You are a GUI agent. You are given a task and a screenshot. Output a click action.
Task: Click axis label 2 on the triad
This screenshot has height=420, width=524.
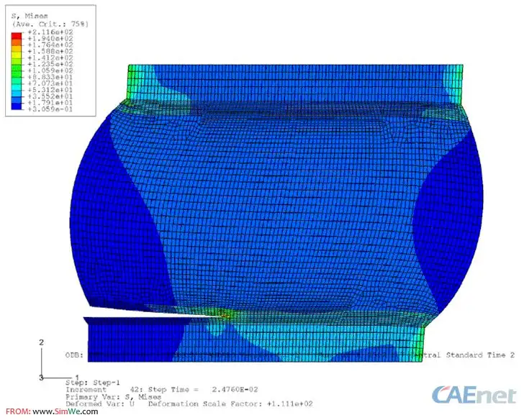click(x=42, y=341)
